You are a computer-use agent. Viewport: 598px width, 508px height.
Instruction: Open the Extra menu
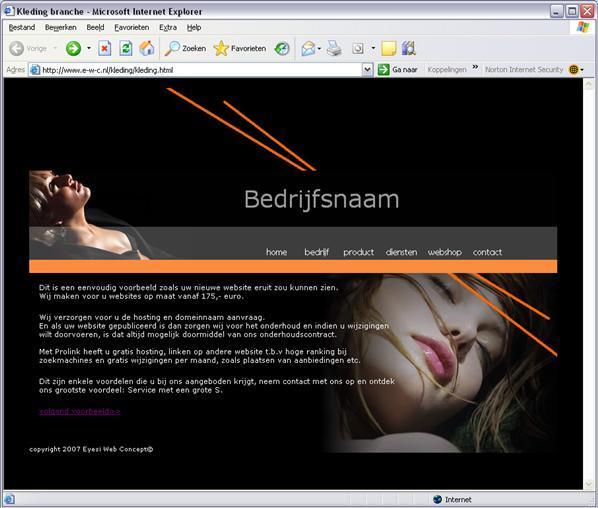pos(168,27)
